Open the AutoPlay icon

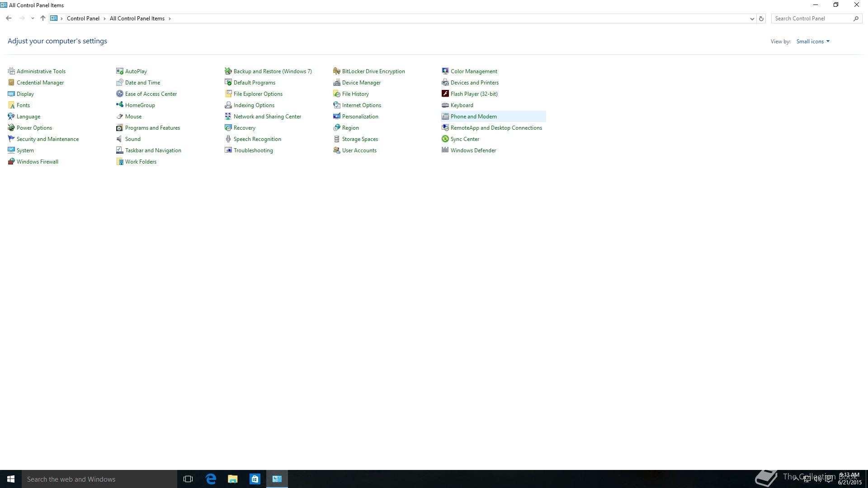(120, 71)
